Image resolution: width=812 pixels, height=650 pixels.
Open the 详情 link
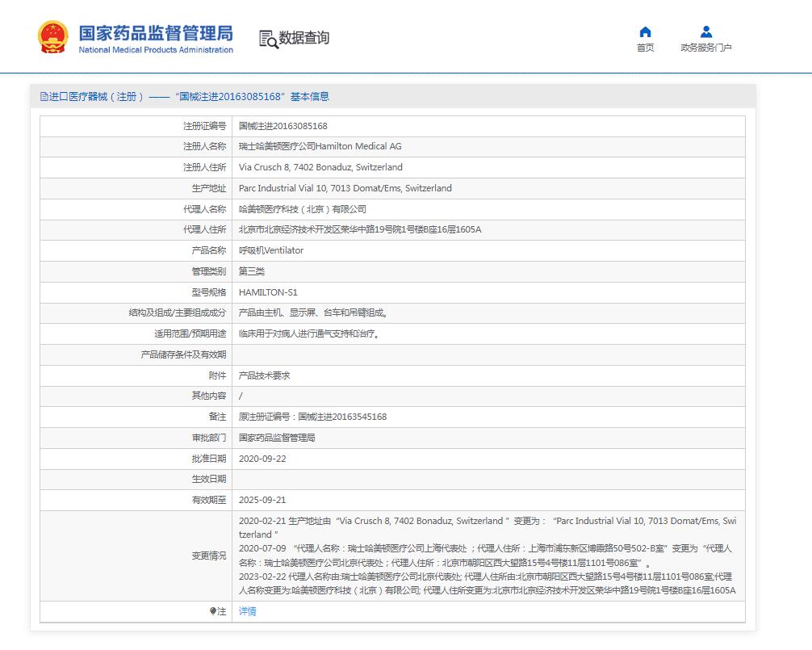[248, 611]
